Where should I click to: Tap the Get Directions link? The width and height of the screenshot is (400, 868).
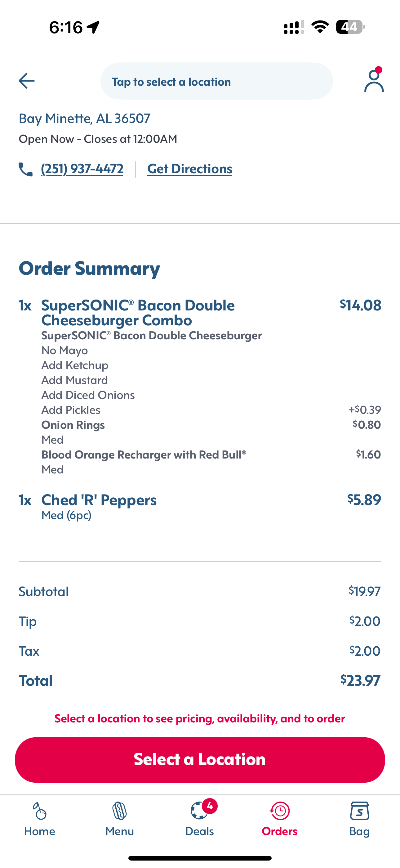[189, 169]
